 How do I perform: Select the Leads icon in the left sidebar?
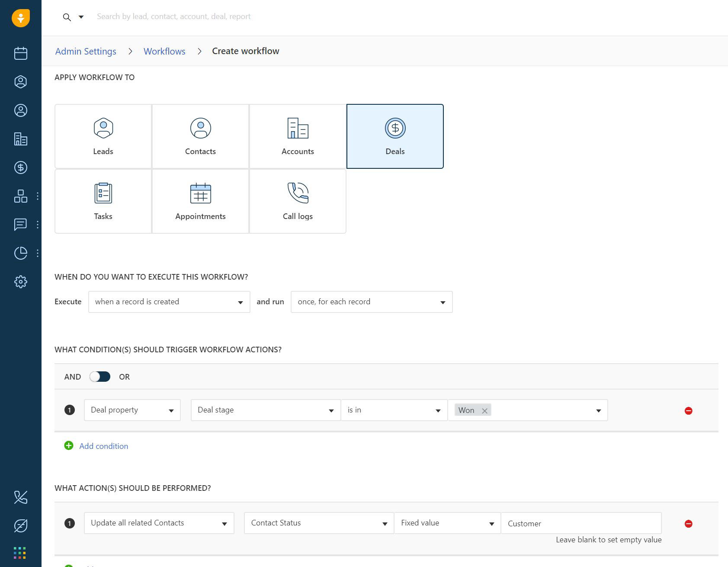(x=20, y=81)
